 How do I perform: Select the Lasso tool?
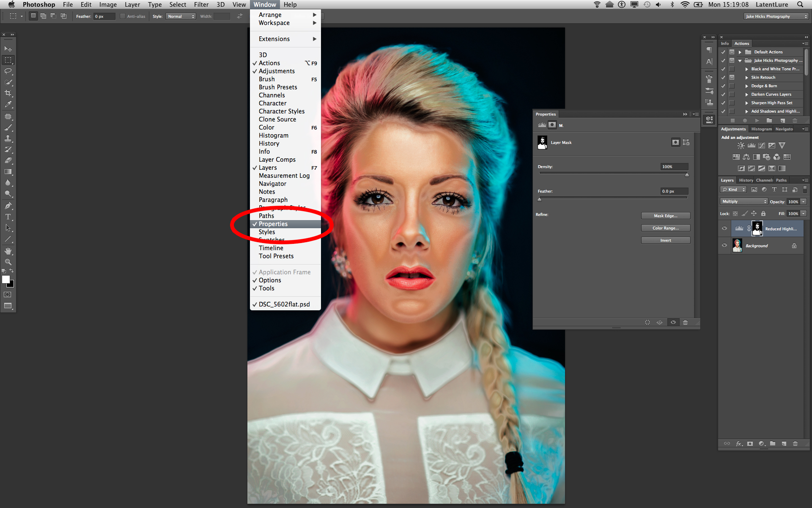point(8,70)
